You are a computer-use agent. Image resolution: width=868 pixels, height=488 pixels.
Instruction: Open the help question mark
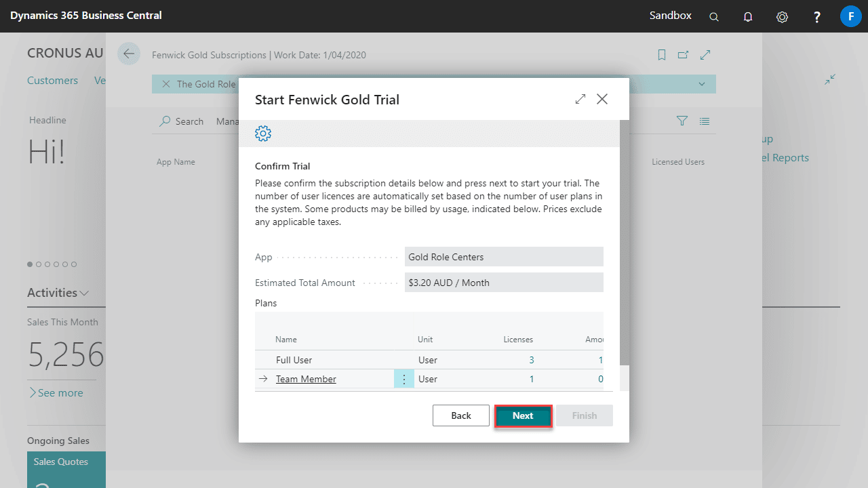(817, 16)
